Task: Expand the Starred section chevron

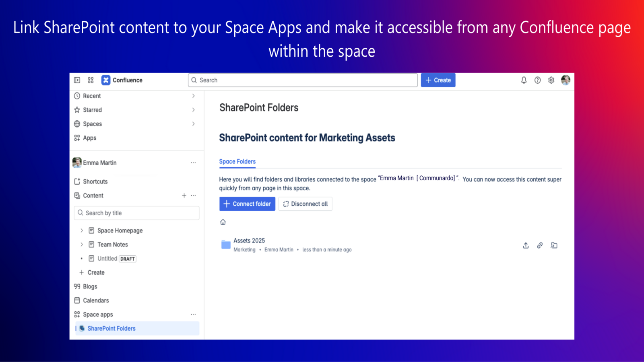Action: click(193, 110)
